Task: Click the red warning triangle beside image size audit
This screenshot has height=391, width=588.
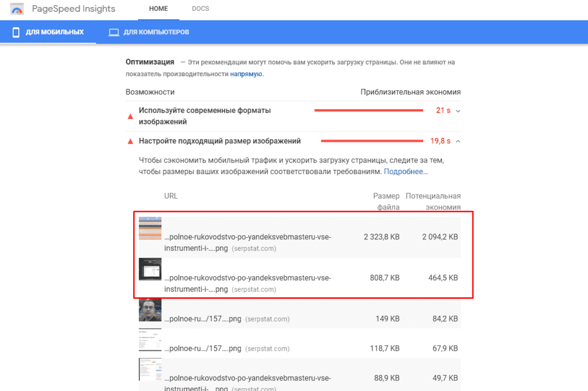Action: pyautogui.click(x=130, y=141)
